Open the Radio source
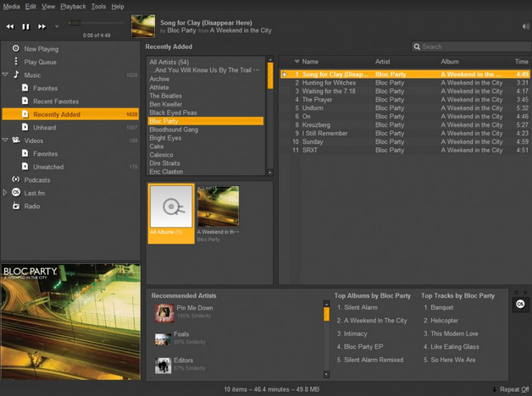This screenshot has width=532, height=396. click(31, 206)
